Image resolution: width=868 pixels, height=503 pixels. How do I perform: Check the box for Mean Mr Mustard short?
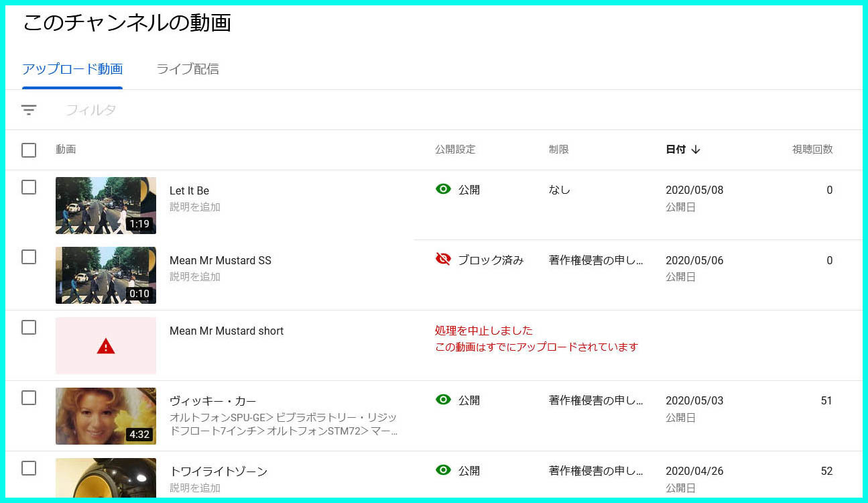pyautogui.click(x=29, y=327)
